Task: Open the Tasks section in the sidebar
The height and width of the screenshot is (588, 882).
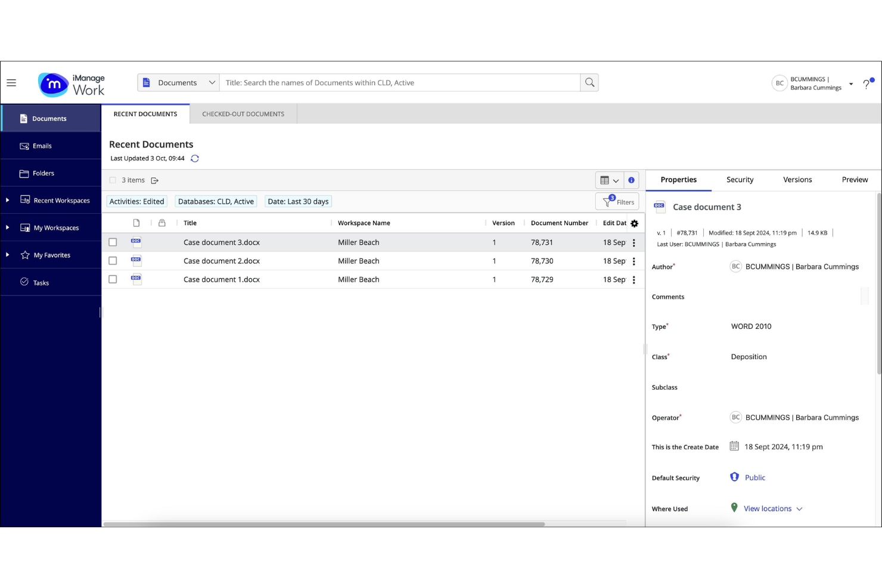Action: (41, 282)
